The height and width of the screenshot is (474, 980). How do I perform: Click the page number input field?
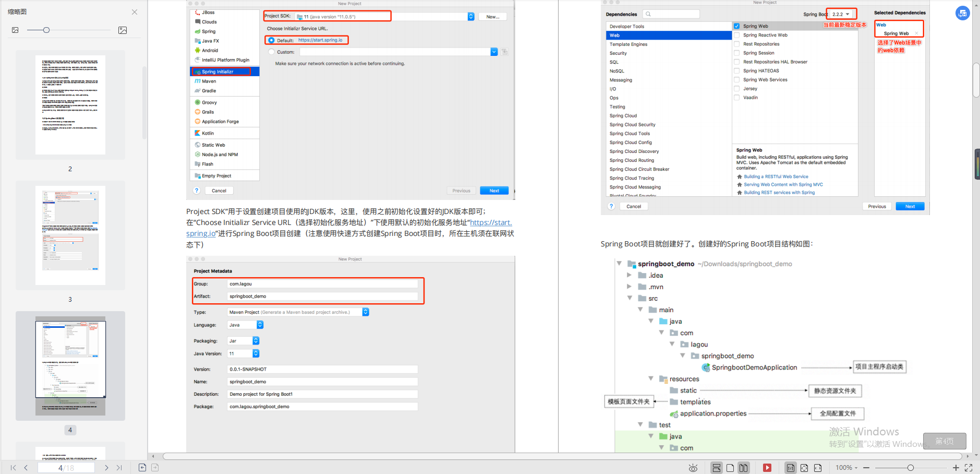point(66,468)
